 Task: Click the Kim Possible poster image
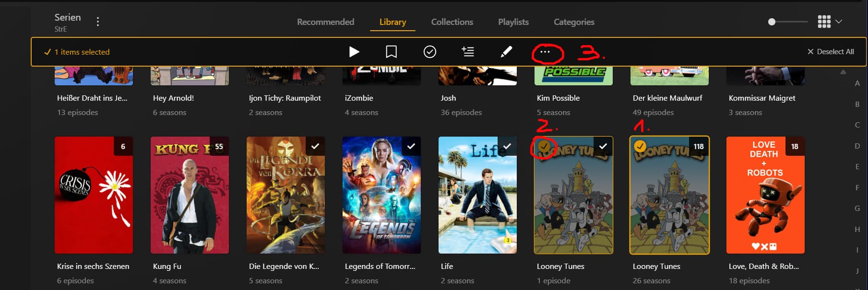point(573,76)
